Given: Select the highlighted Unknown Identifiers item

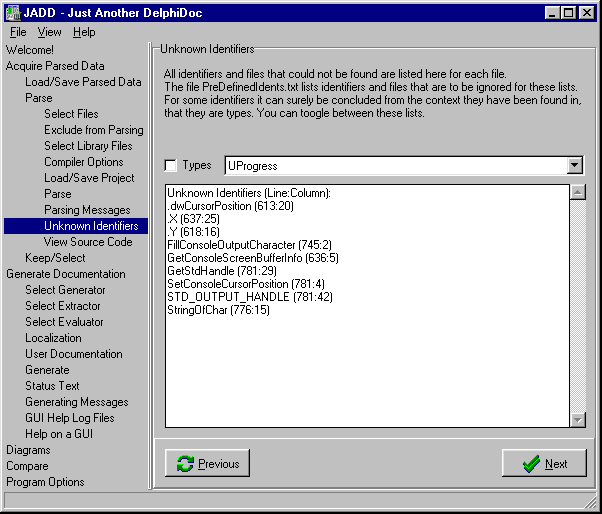Looking at the screenshot, I should (x=76, y=226).
